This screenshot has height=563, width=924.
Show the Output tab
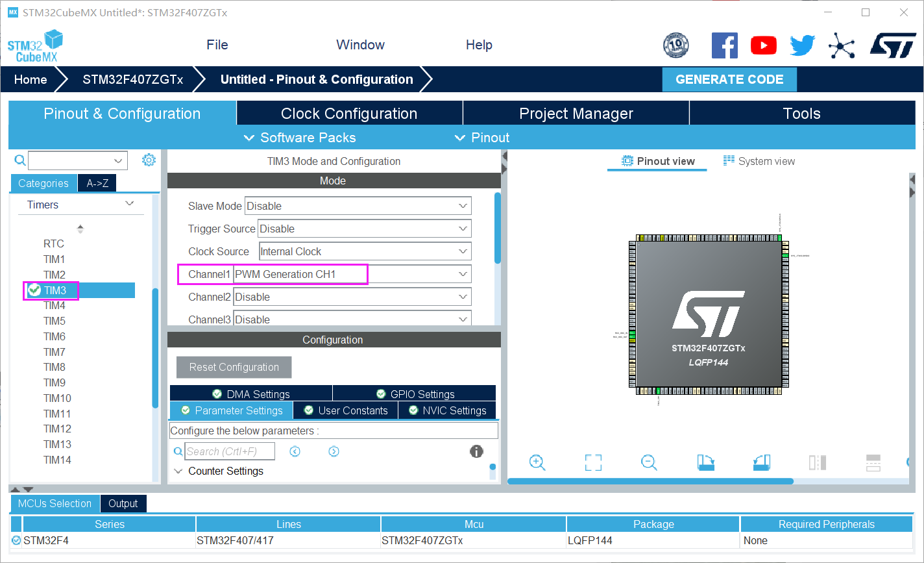pyautogui.click(x=123, y=503)
